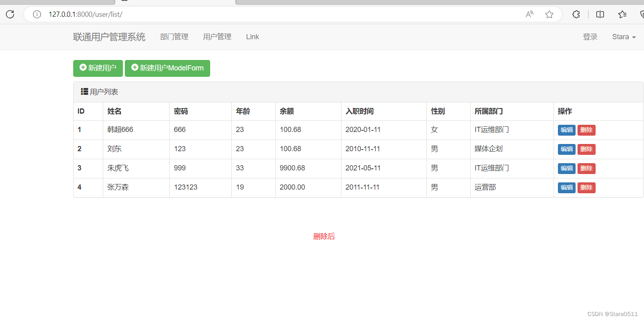The image size is (644, 320).
Task: Click the 新建用户 button
Action: point(98,68)
